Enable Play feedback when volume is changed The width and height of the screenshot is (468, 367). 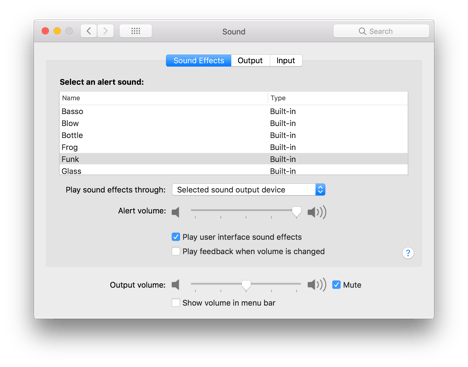(x=176, y=251)
